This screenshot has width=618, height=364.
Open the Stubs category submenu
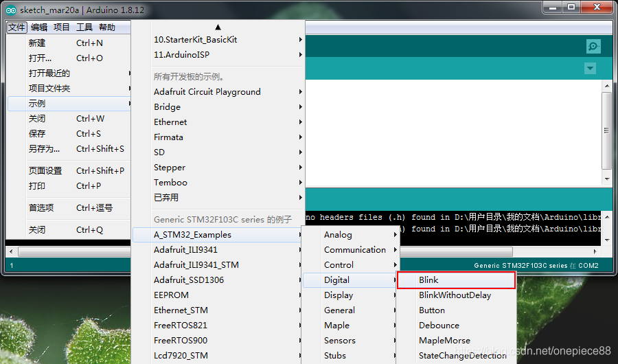pos(350,356)
